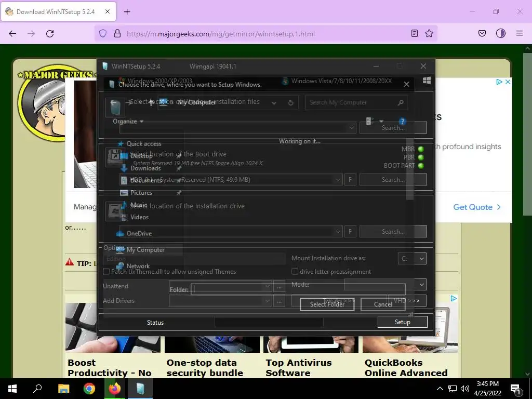Open the Get Quote ad link

pos(477,207)
